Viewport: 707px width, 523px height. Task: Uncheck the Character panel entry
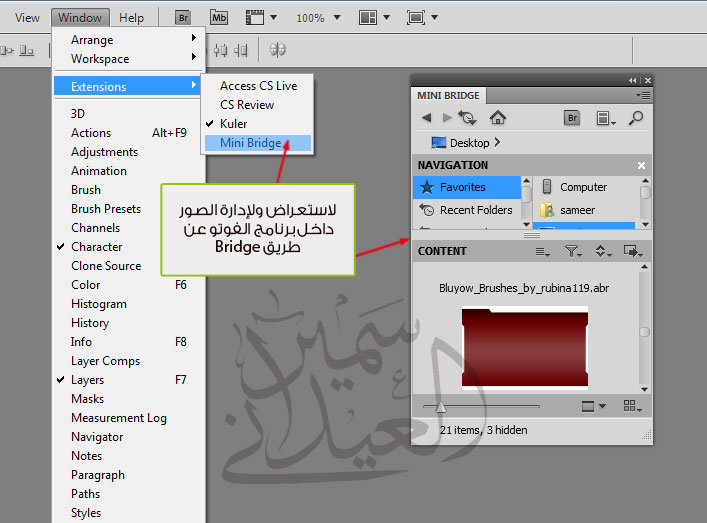96,247
